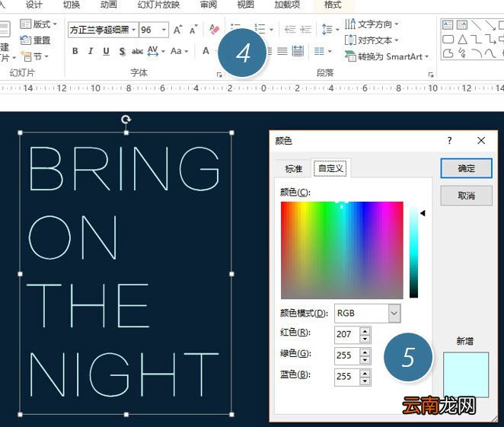Open the font name dropdown

click(x=133, y=30)
